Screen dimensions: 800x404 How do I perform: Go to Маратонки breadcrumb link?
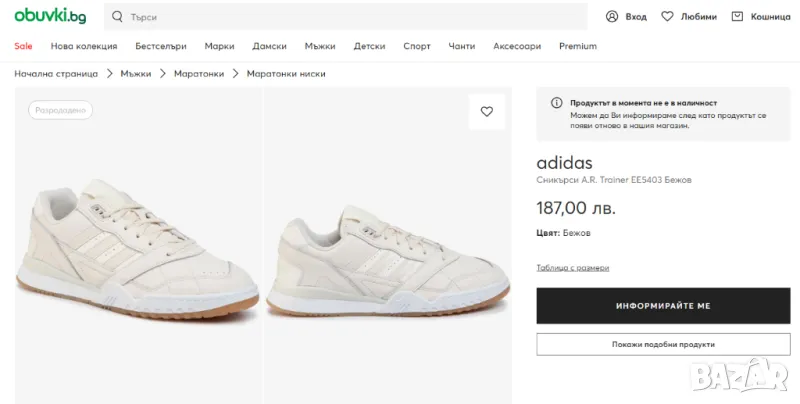(199, 73)
